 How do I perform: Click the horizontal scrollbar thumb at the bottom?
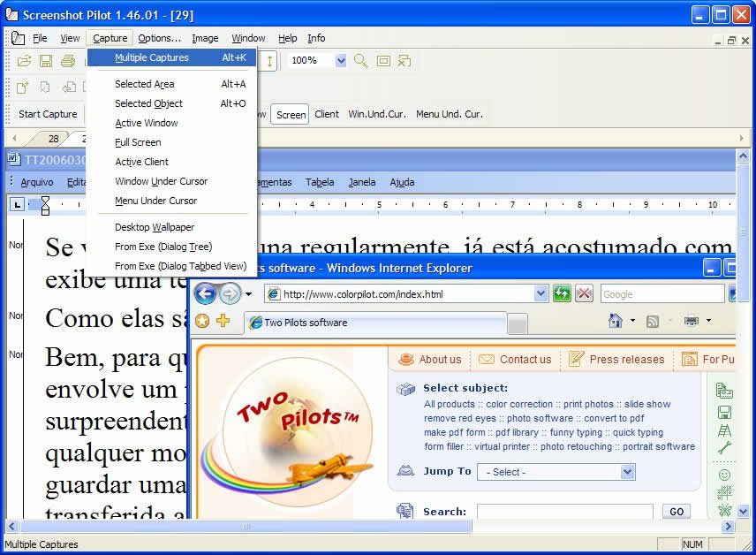coord(246,526)
